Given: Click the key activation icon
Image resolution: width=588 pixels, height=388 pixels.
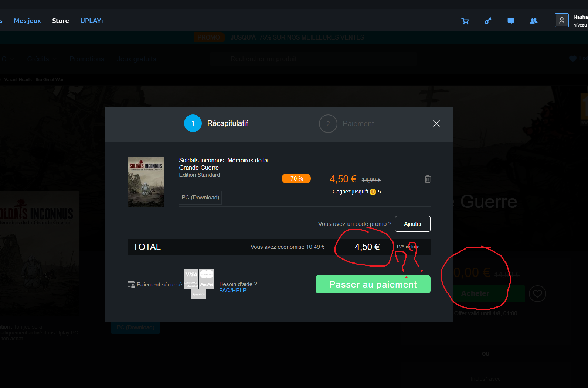Looking at the screenshot, I should pos(488,21).
